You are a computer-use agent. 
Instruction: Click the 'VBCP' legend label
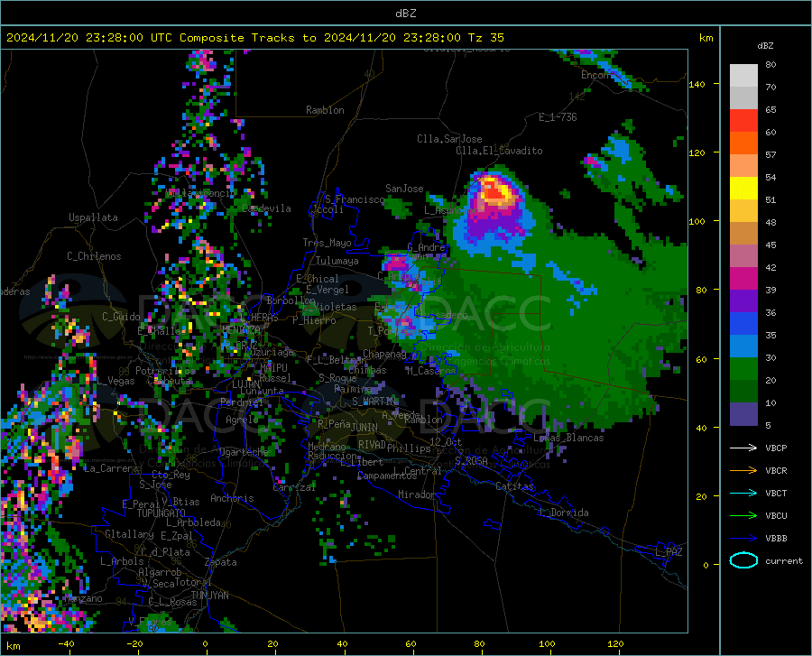[776, 448]
